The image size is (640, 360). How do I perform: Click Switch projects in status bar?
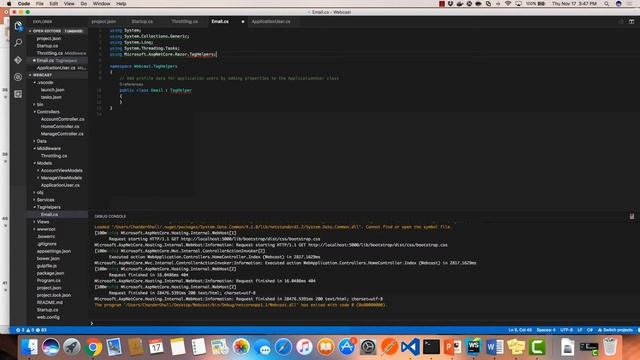click(616, 330)
